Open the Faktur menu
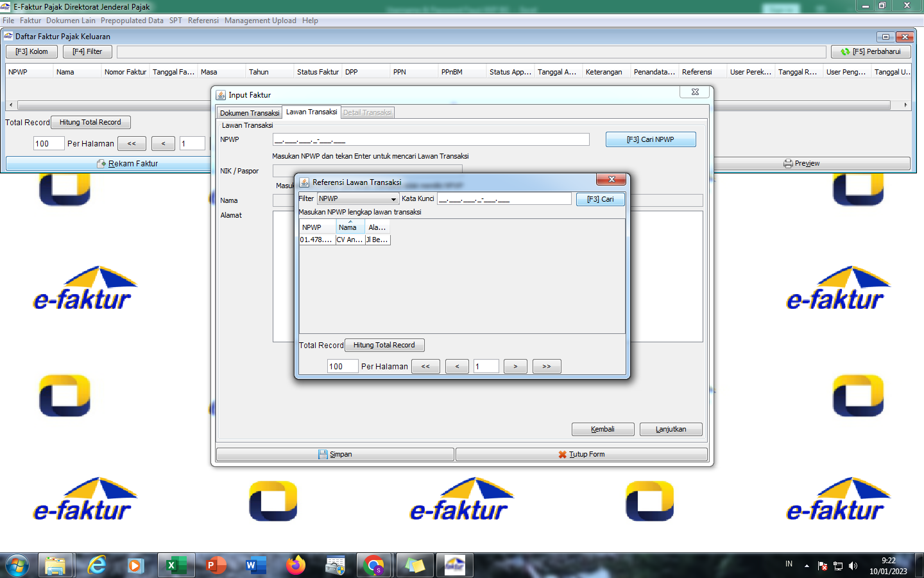This screenshot has width=924, height=578. [30, 21]
